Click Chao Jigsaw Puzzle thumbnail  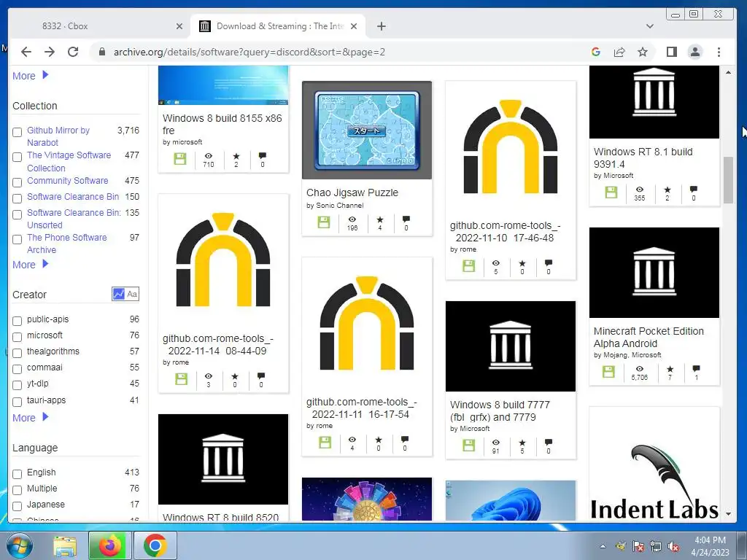(x=367, y=130)
